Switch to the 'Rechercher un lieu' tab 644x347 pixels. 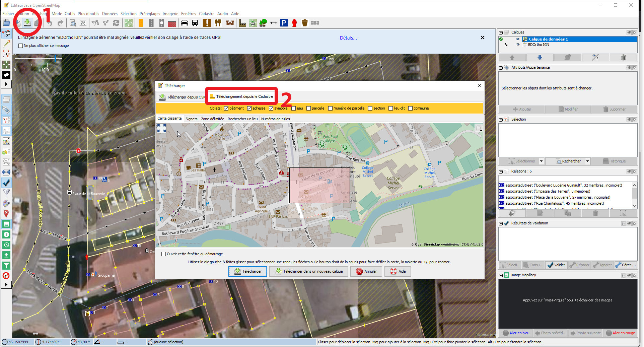[x=242, y=119]
